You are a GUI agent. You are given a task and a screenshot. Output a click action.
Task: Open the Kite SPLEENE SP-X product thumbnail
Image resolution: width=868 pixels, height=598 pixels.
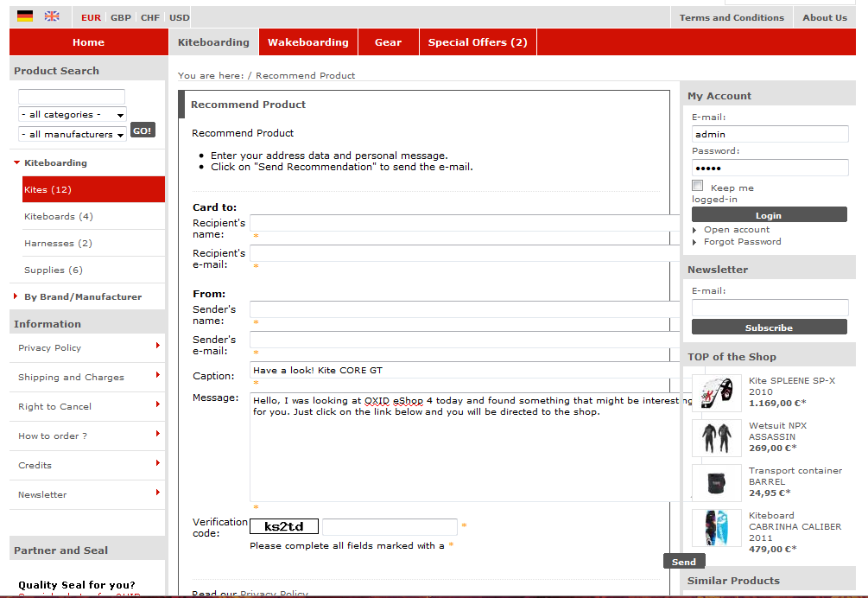[716, 392]
